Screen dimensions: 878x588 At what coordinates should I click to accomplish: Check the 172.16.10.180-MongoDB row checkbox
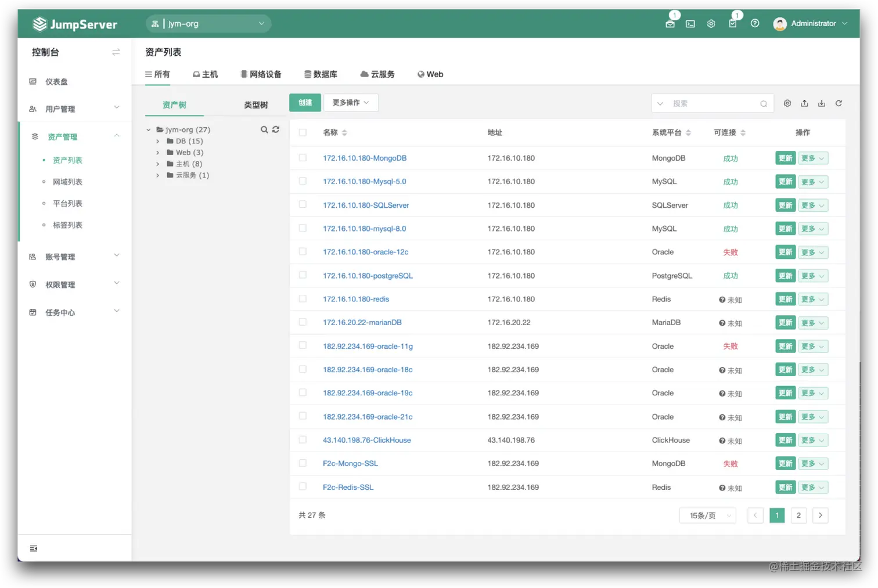tap(303, 157)
